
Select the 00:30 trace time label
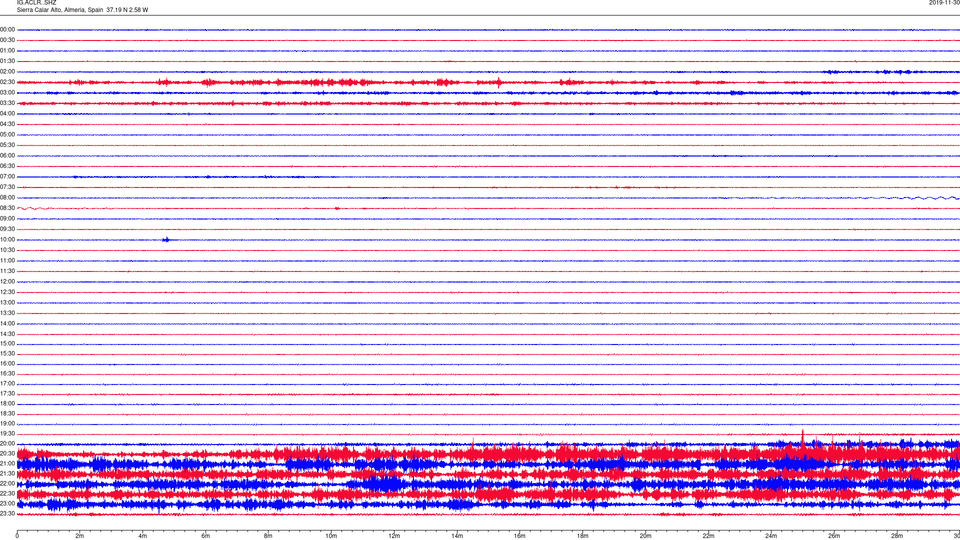[x=7, y=40]
